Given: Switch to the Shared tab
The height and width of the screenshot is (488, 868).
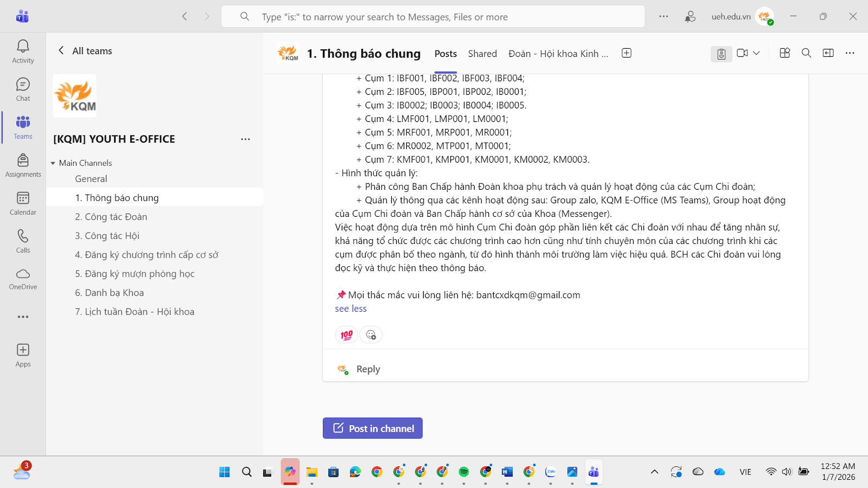Looking at the screenshot, I should point(482,54).
